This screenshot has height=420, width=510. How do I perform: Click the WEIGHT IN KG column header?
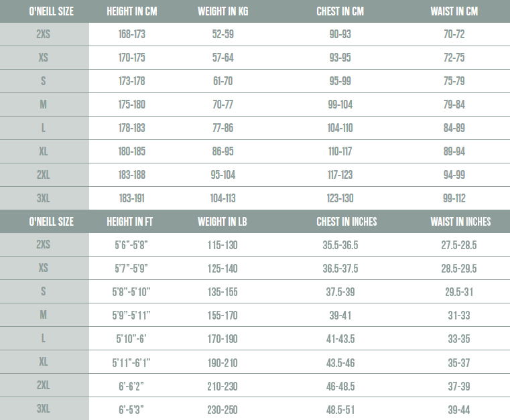[x=222, y=11]
